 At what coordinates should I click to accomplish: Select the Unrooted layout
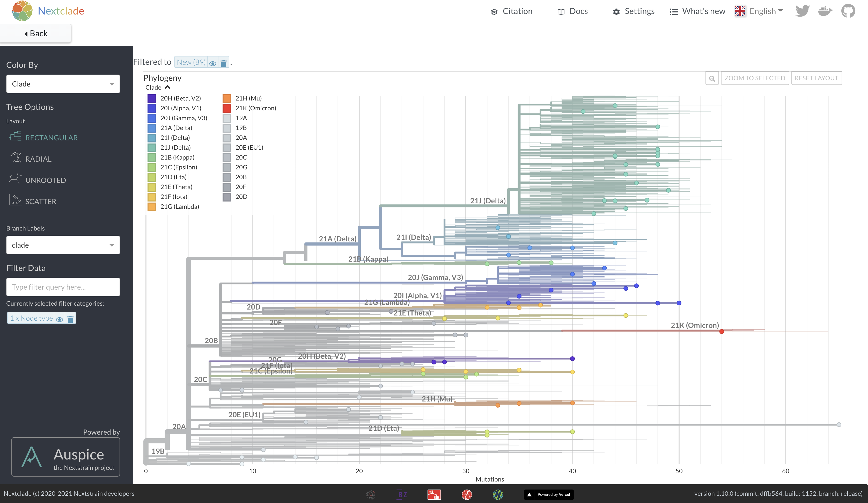click(46, 179)
